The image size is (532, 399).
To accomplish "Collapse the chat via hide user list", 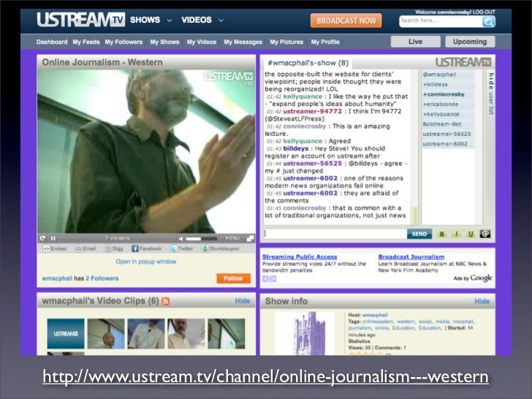I will click(491, 94).
